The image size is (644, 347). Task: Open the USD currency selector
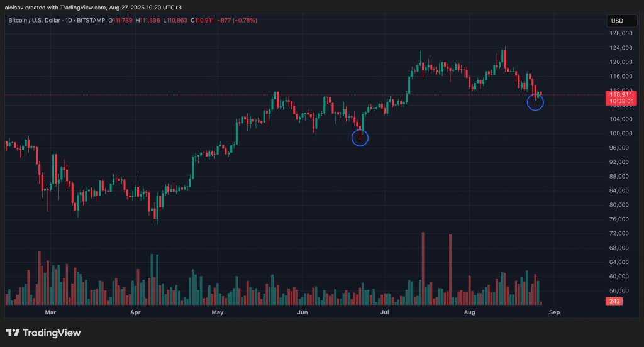(x=616, y=21)
